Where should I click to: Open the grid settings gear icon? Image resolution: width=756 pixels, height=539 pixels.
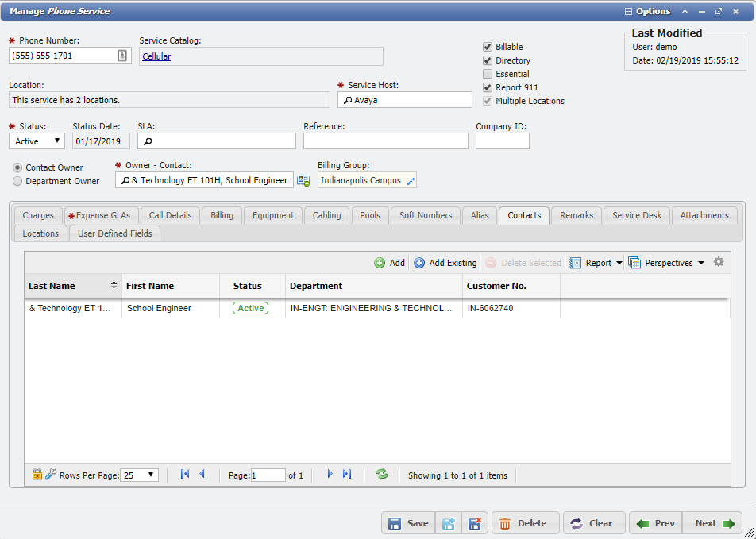point(719,262)
